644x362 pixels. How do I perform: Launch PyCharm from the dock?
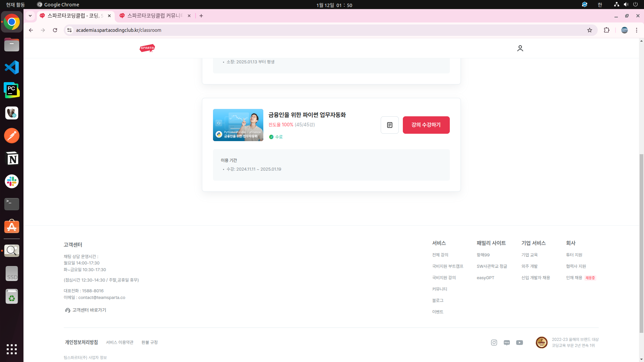tap(12, 90)
